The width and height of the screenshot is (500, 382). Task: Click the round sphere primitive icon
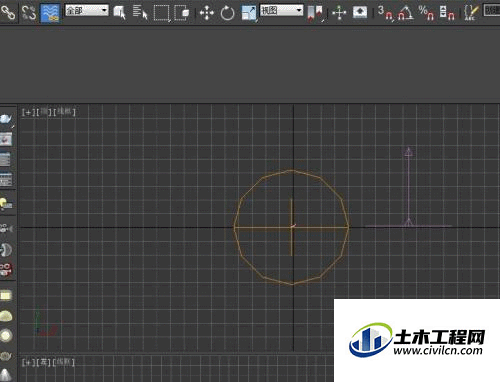pos(6,336)
